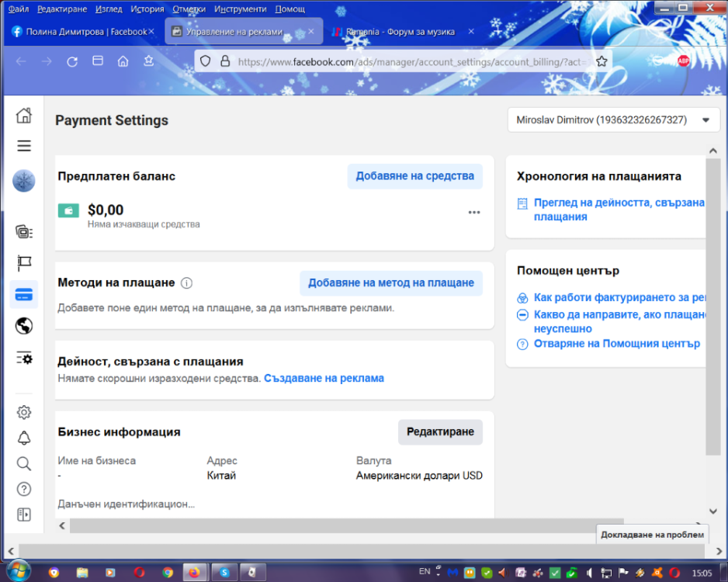
Task: Click the Редактиране button in Бизнес информация
Action: [x=440, y=432]
